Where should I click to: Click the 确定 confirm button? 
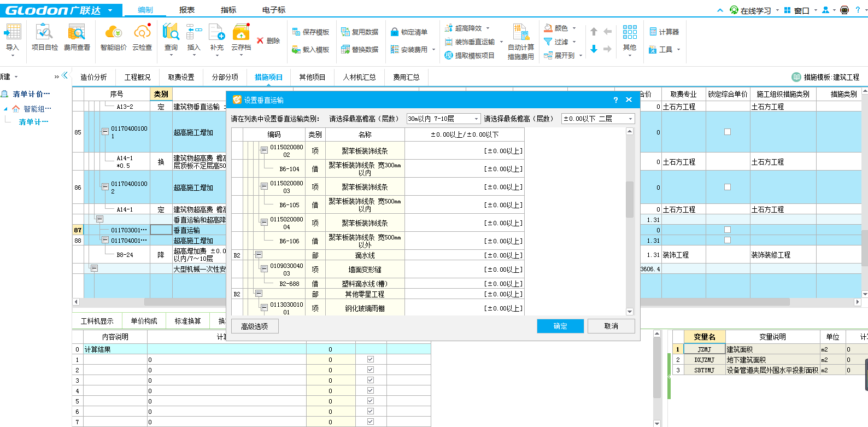pyautogui.click(x=560, y=326)
